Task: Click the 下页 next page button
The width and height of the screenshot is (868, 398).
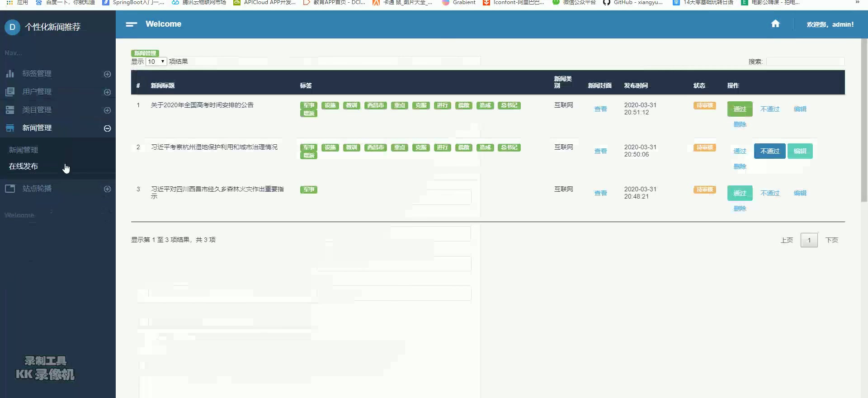Action: coord(831,240)
